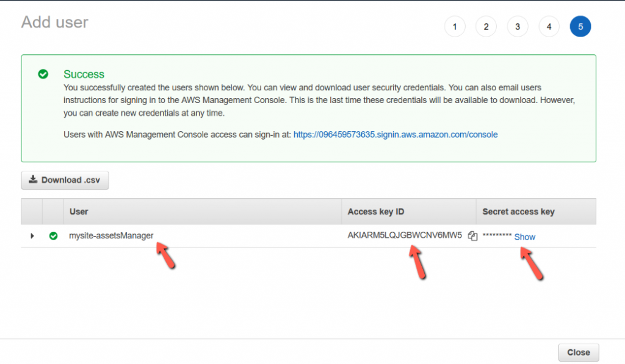Go to wizard step 2
The width and height of the screenshot is (625, 364).
coord(486,27)
